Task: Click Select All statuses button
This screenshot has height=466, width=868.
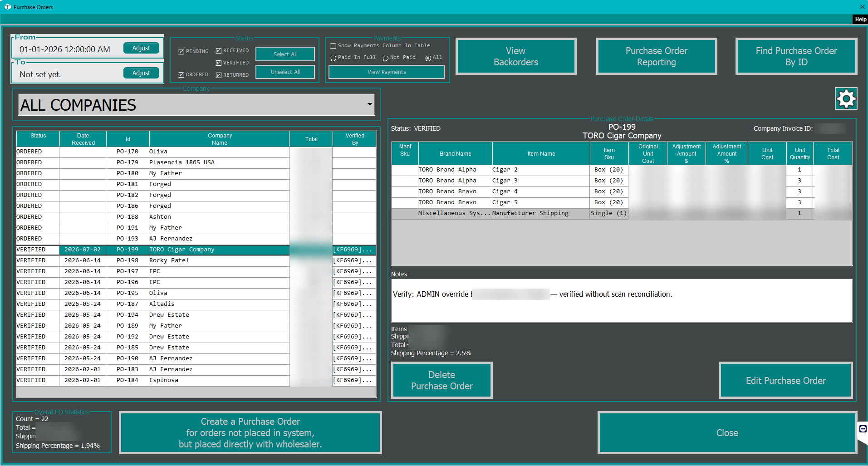Action: [x=285, y=54]
